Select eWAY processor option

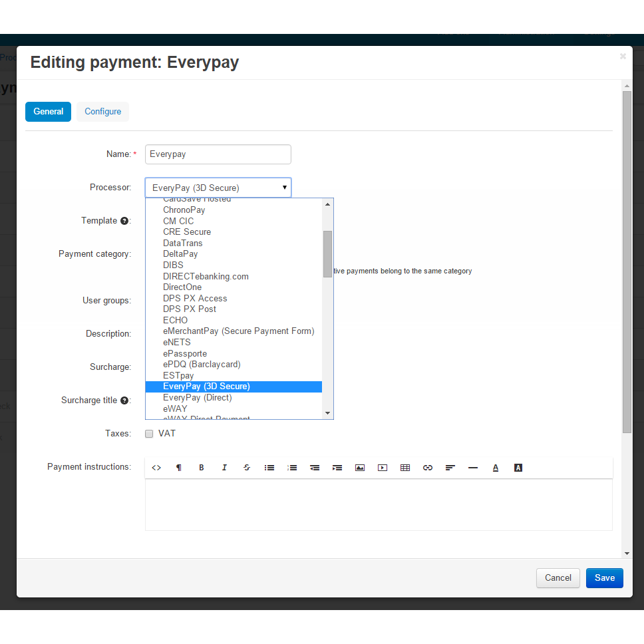point(234,408)
